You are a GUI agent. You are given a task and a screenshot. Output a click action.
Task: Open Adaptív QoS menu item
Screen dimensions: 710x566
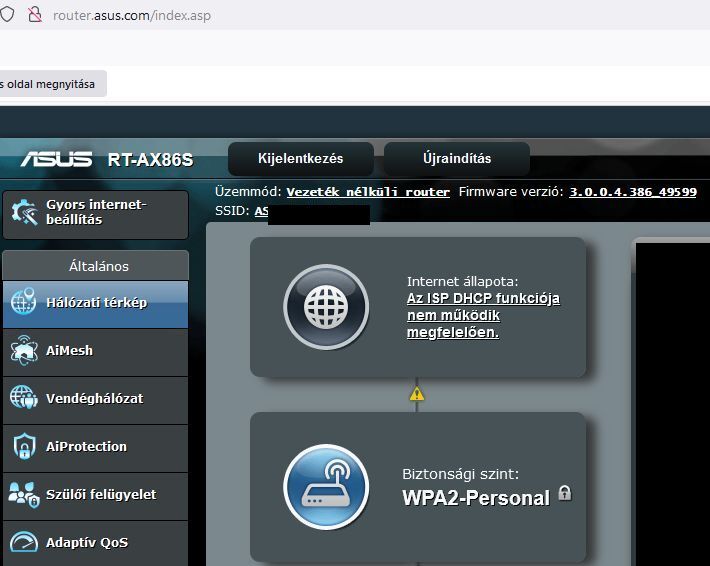click(x=96, y=543)
